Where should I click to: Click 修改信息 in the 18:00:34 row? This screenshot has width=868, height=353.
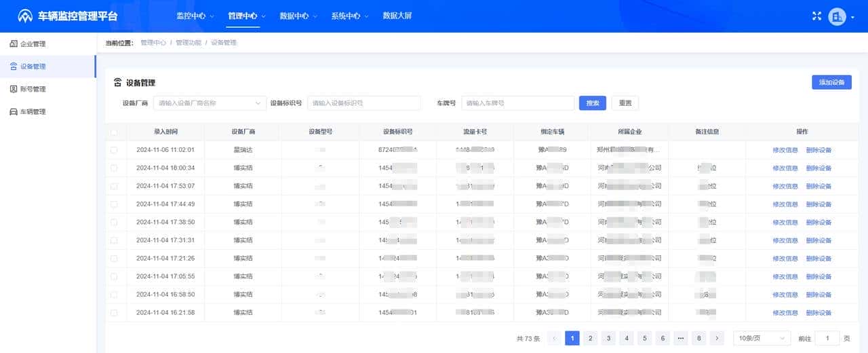point(785,168)
